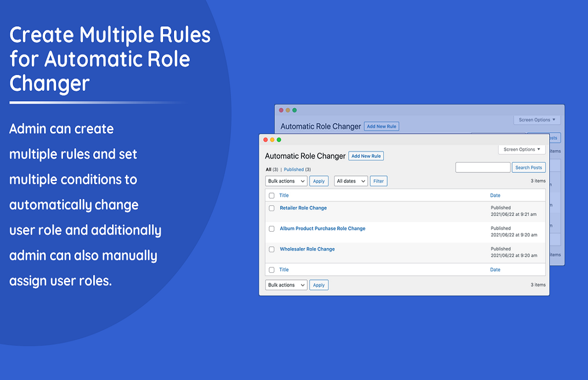588x380 pixels.
Task: Select all rules using the header checkbox
Action: coord(271,195)
